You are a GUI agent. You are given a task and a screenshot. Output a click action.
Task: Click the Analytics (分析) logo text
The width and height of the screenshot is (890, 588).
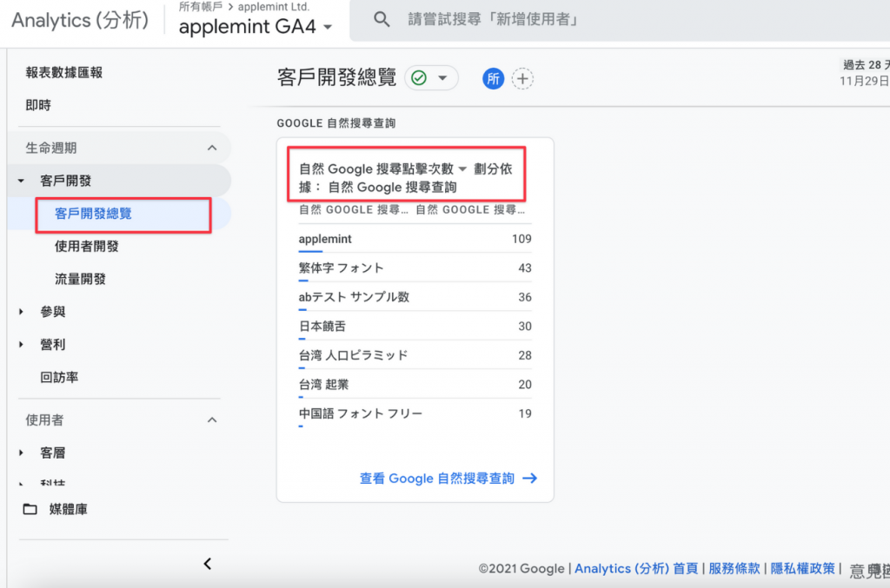coord(80,21)
